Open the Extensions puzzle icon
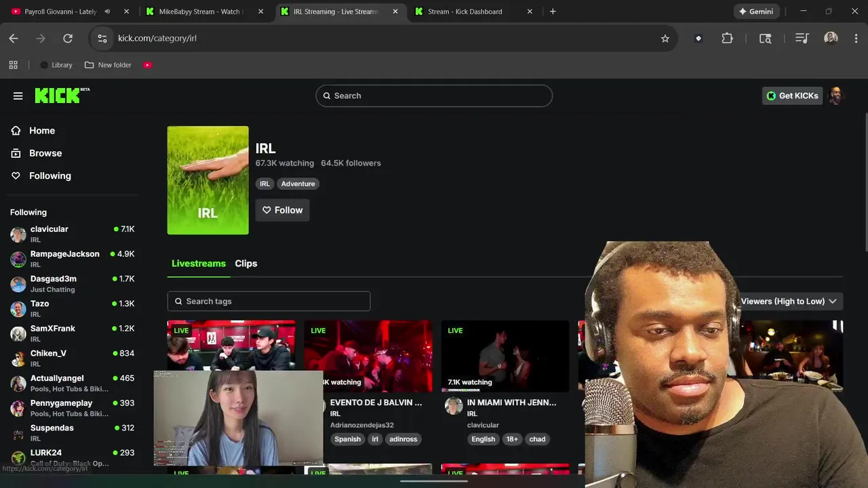This screenshot has height=488, width=868. point(728,39)
